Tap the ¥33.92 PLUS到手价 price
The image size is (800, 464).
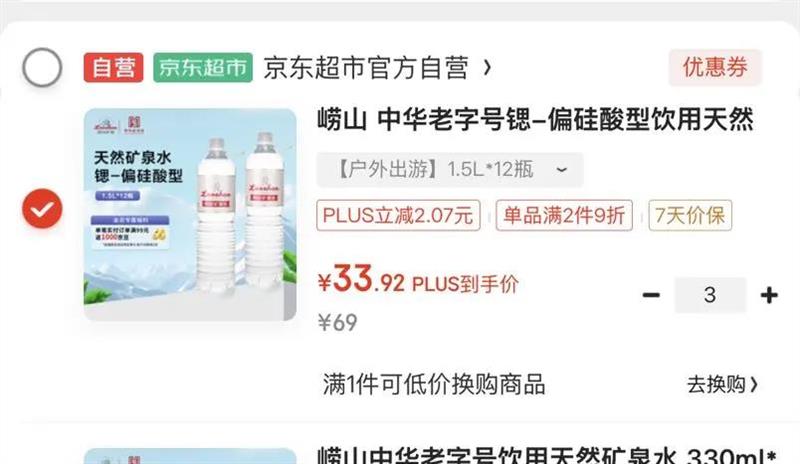418,280
